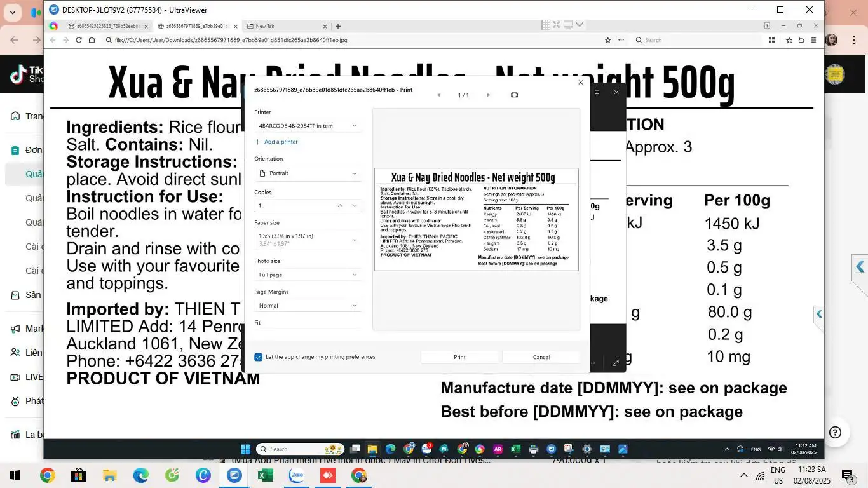The image size is (868, 488).
Task: Reload the page in the remote browser
Action: (x=79, y=40)
